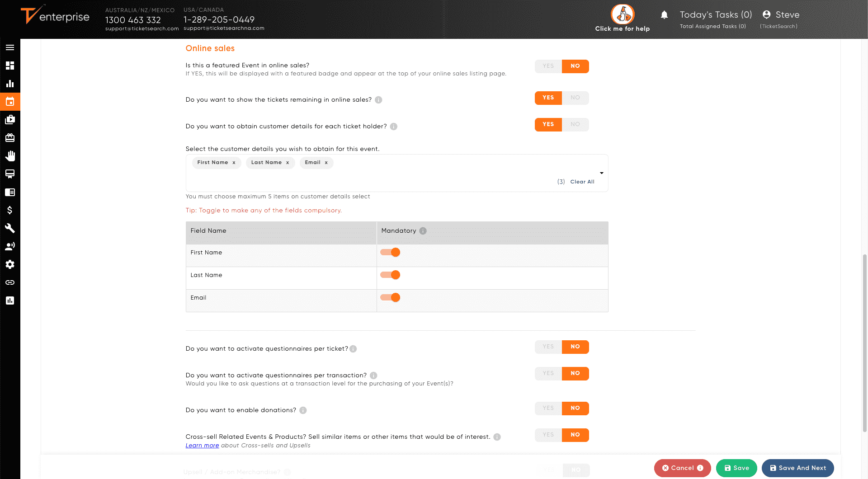Screen dimensions: 868x479
Task: Click the page vertical scrollbar
Action: pos(865,343)
